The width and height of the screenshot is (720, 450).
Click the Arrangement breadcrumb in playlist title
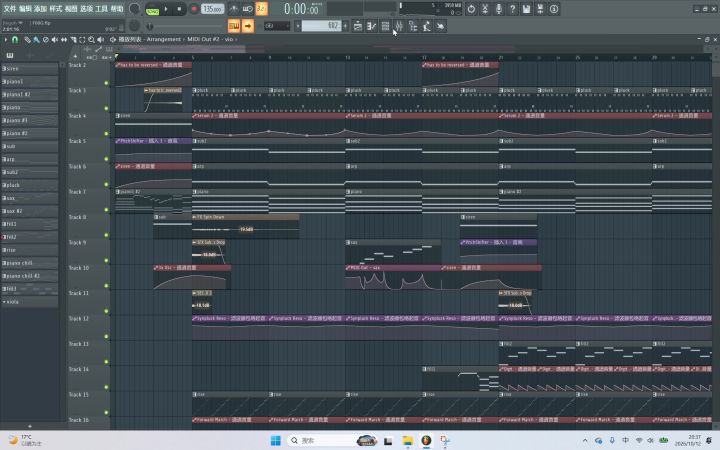(163, 39)
